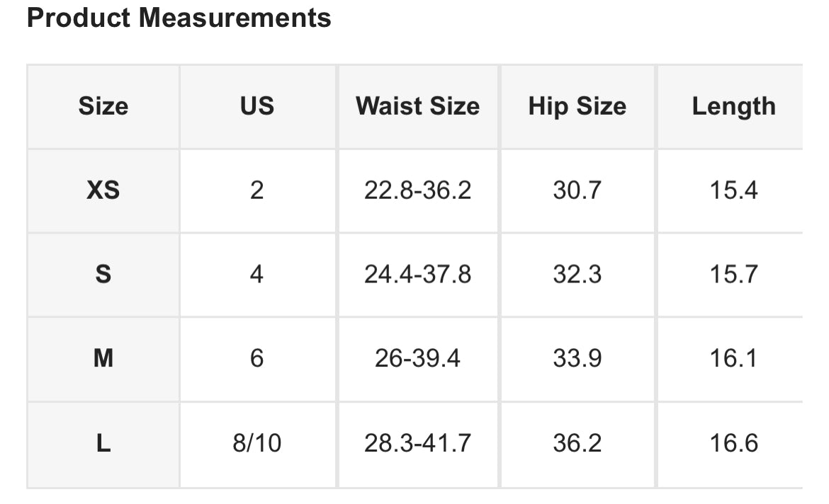Select the Waist Size column header
The image size is (829, 504).
(x=417, y=106)
